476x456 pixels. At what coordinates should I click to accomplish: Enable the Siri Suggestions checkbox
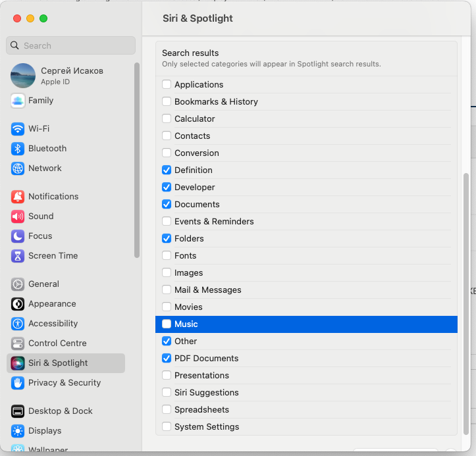[x=167, y=392]
